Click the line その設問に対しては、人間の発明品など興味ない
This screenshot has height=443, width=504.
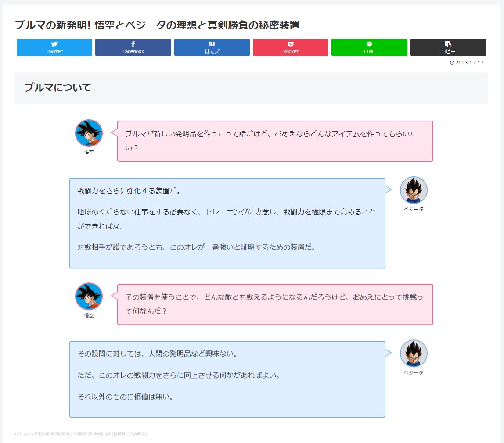click(158, 354)
